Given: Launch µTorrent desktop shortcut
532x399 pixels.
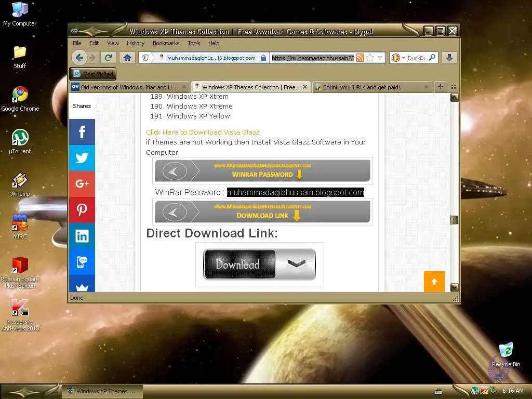Looking at the screenshot, I should point(20,142).
